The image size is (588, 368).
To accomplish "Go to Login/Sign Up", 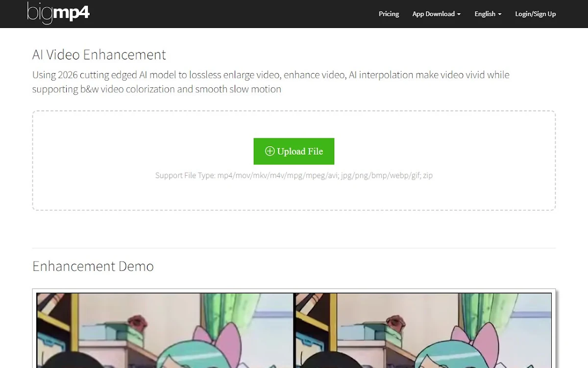I will pos(535,14).
